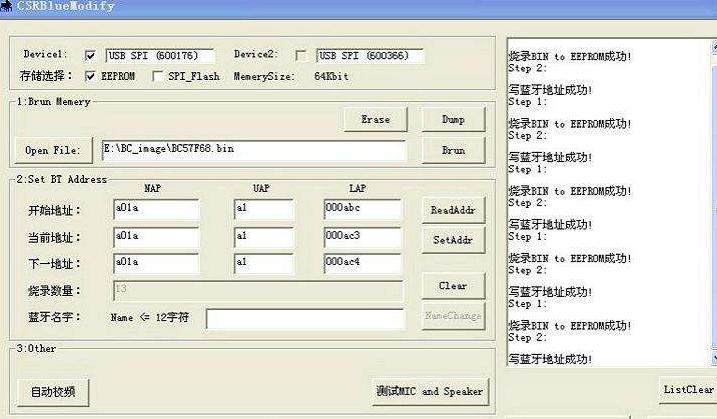Click the 2:Set BT Address group label
The image size is (717, 419).
coord(62,179)
